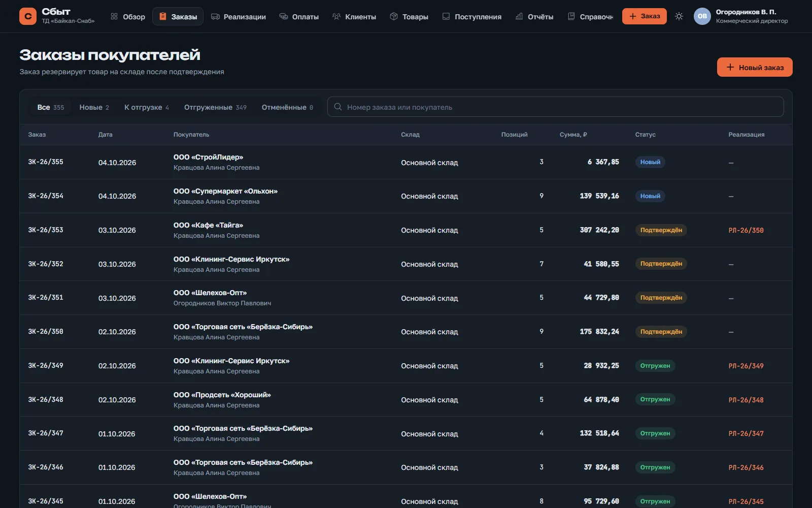Open the Отчёты section
Image resolution: width=812 pixels, height=508 pixels.
(x=534, y=17)
